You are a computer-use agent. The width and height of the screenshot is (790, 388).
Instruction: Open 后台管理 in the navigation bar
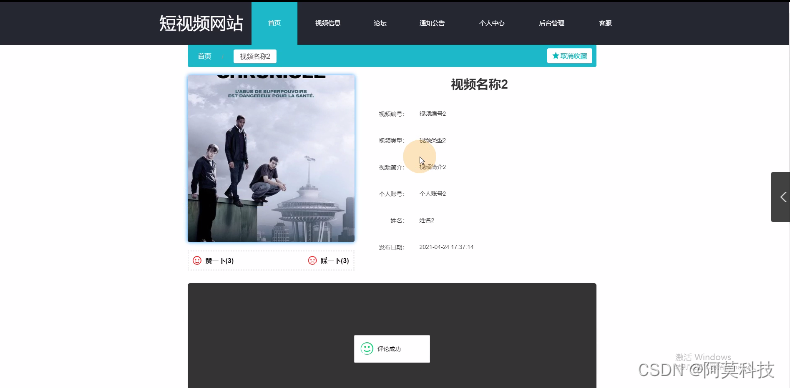(x=551, y=23)
